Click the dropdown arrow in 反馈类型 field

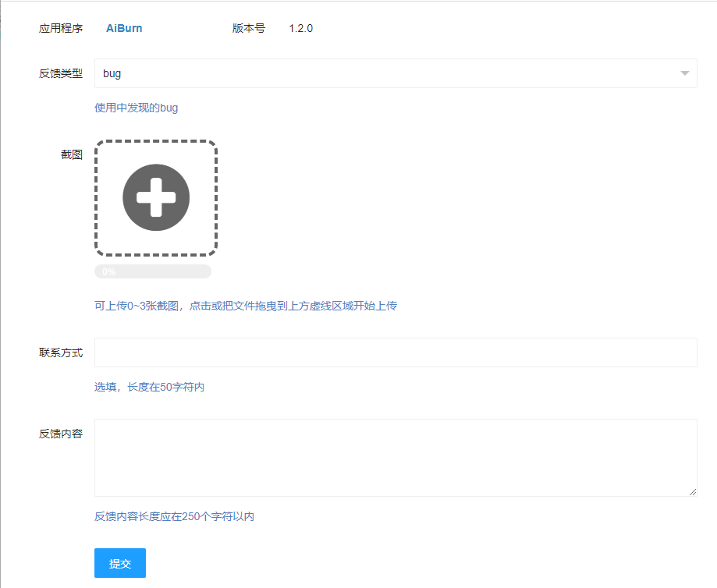point(684,73)
